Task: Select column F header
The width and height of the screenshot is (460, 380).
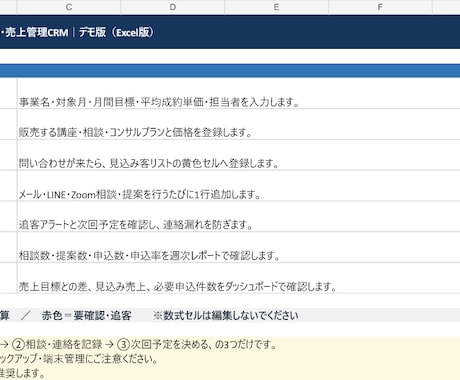Action: [x=380, y=7]
